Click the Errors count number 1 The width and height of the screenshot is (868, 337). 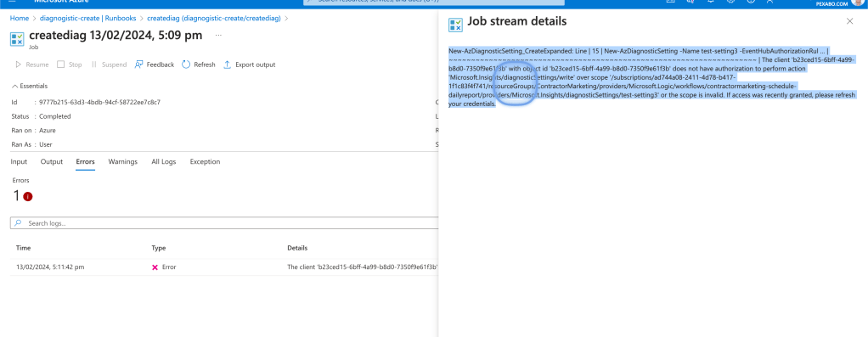tap(17, 195)
